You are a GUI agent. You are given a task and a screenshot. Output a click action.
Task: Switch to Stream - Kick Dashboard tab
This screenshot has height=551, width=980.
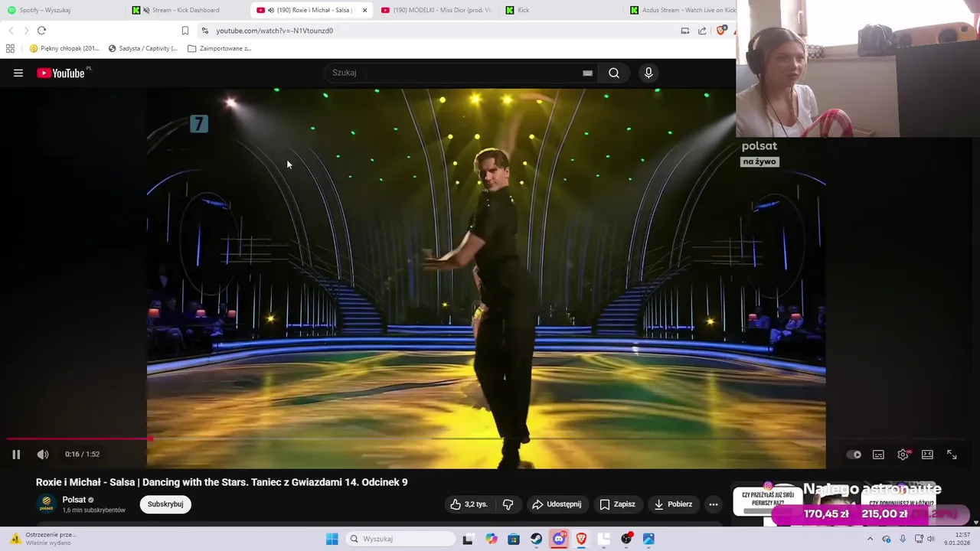coord(188,10)
